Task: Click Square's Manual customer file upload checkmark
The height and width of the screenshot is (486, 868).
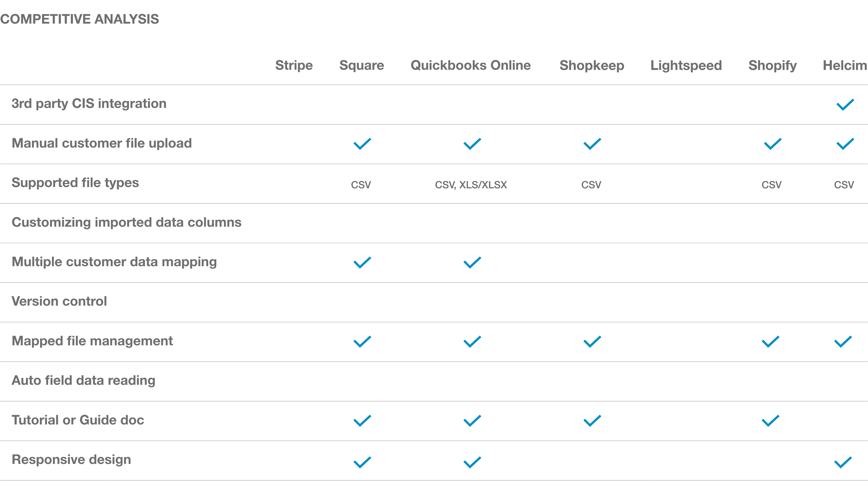Action: tap(362, 144)
